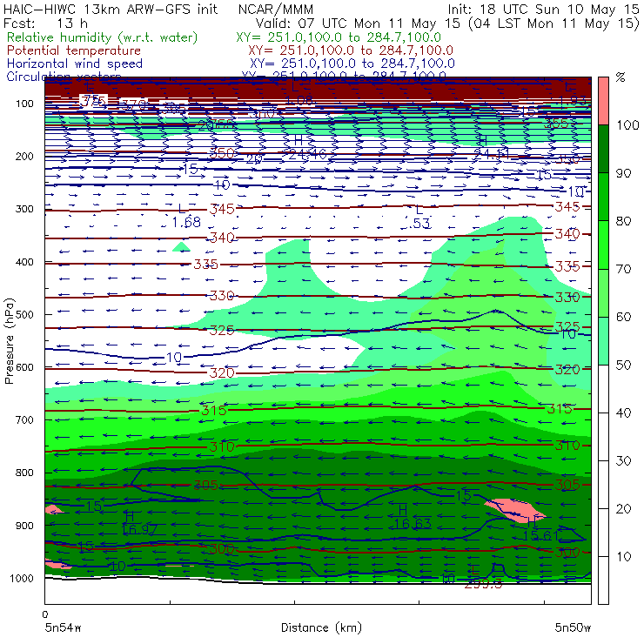Click the blue 'Horizontal wind speed' legend label
The width and height of the screenshot is (644, 644).
click(74, 64)
